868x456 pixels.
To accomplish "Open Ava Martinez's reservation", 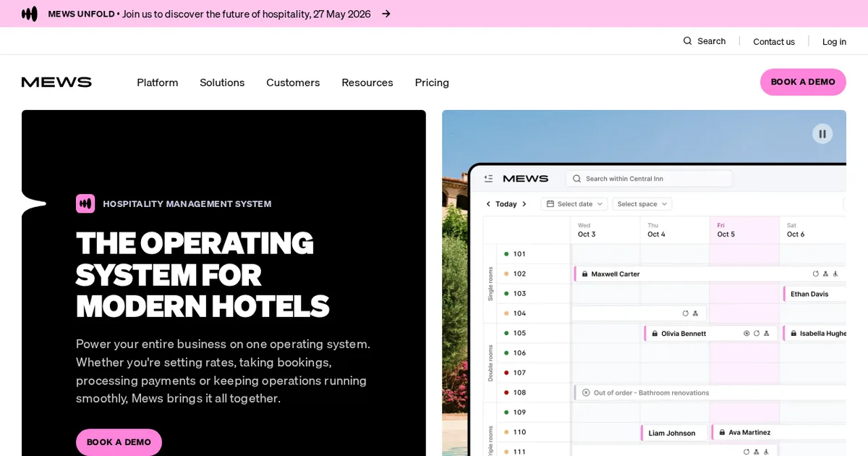I will click(x=778, y=432).
